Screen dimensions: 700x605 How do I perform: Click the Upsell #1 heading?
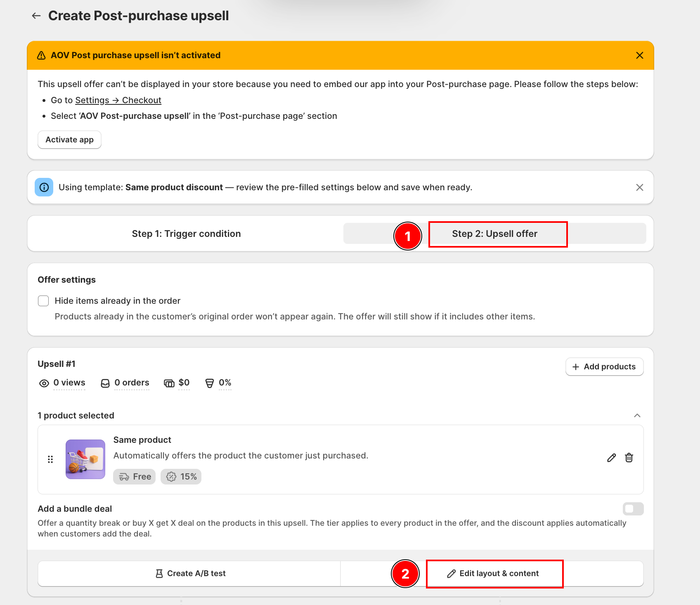coord(57,364)
